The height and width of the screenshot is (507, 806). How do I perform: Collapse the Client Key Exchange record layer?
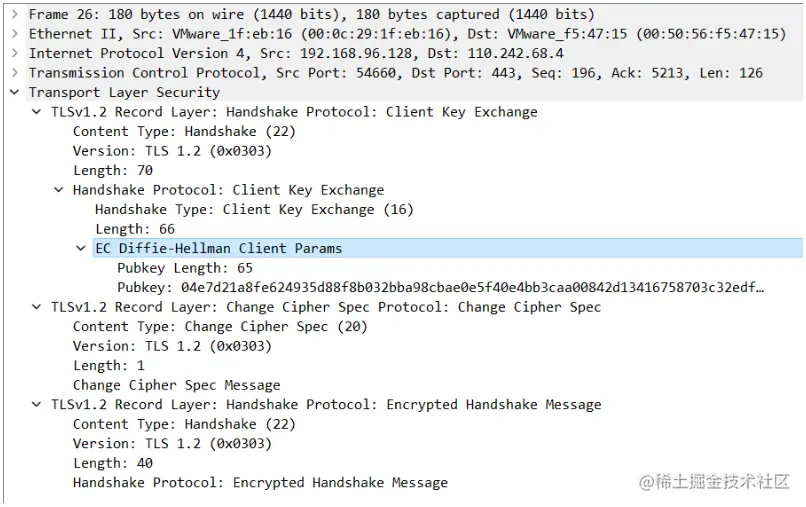[x=37, y=112]
